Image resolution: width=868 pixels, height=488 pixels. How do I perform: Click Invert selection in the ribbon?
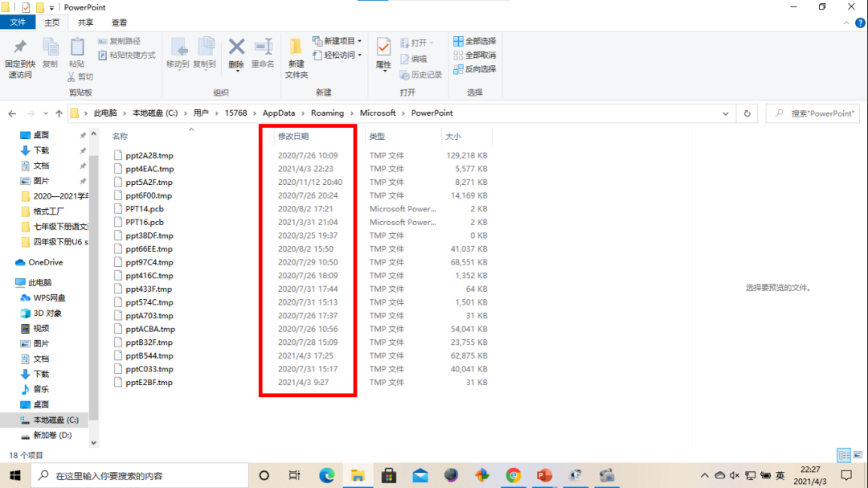point(474,68)
